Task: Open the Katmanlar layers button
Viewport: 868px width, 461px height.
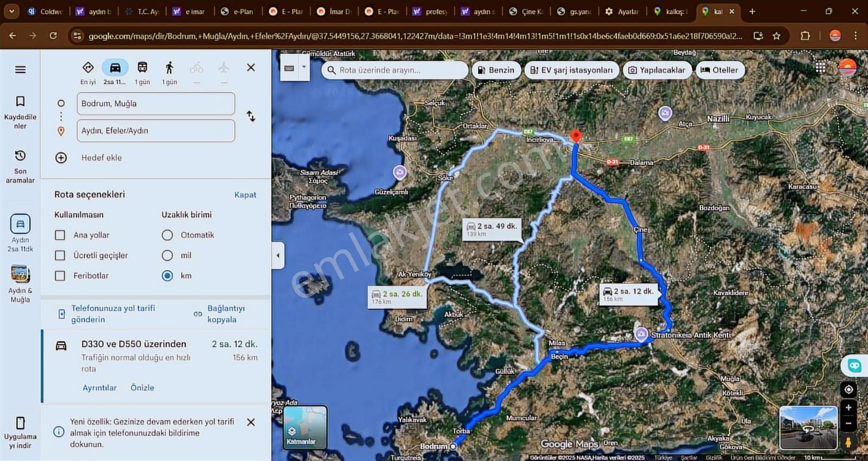Action: click(305, 427)
